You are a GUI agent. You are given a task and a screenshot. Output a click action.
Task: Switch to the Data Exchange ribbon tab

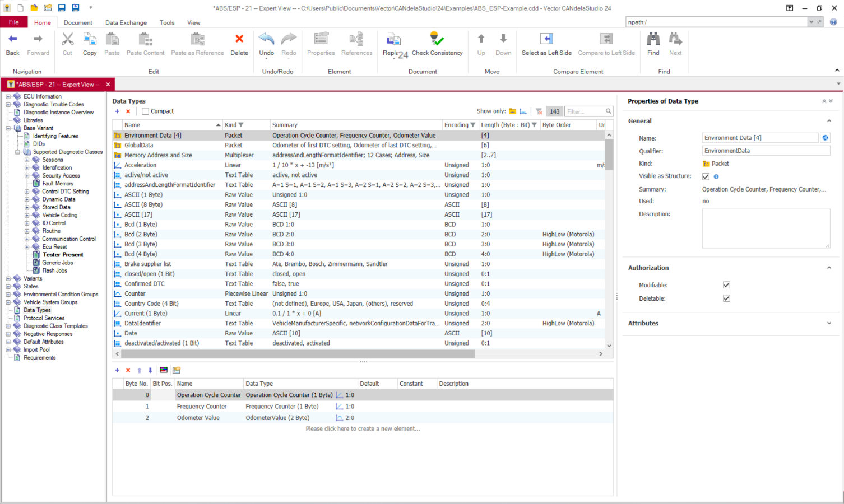126,22
